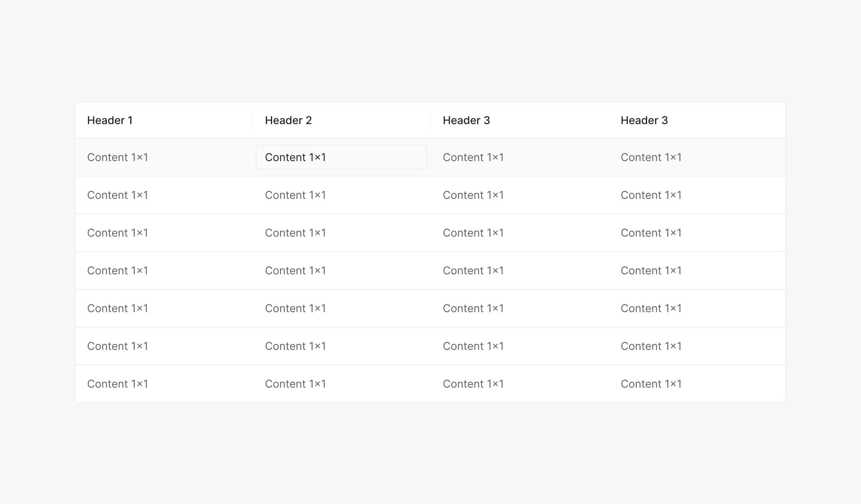Image resolution: width=861 pixels, height=504 pixels.
Task: Select second-row cell under Header 1
Action: (118, 195)
